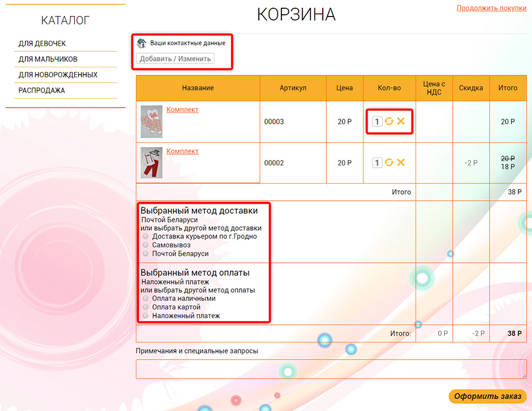Click the Выбранный метод доставки heading
The height and width of the screenshot is (411, 532).
click(199, 210)
